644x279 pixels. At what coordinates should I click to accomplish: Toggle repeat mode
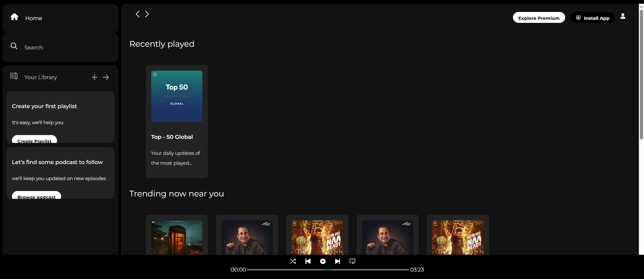(x=353, y=261)
